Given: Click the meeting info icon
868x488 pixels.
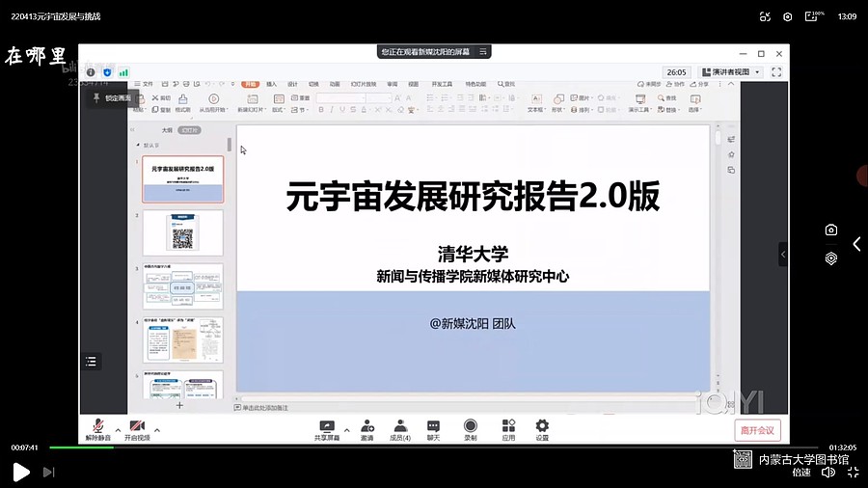Looking at the screenshot, I should 91,72.
